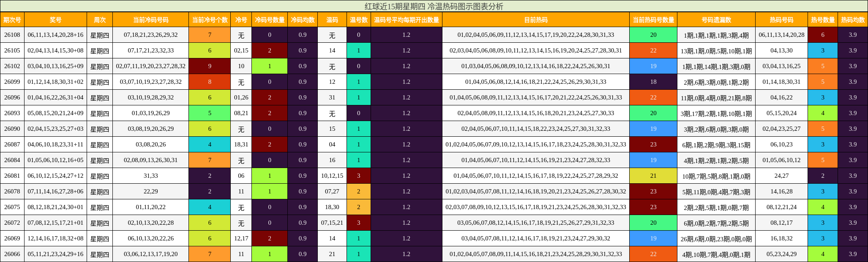Select omission cell 26期,6期,0期,23期,0期,0期
The height and width of the screenshot is (262, 868).
(x=716, y=239)
